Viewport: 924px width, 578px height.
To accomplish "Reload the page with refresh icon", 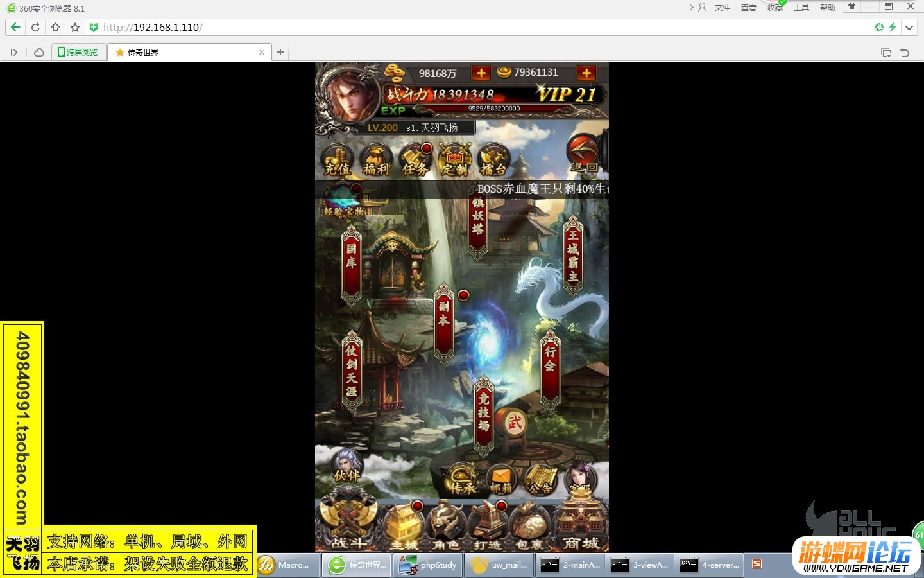I will point(35,27).
